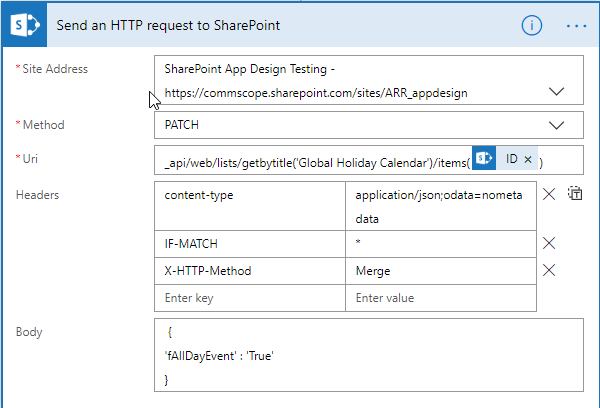This screenshot has width=600, height=408.
Task: Switch headers to text mode icon
Action: [x=575, y=194]
